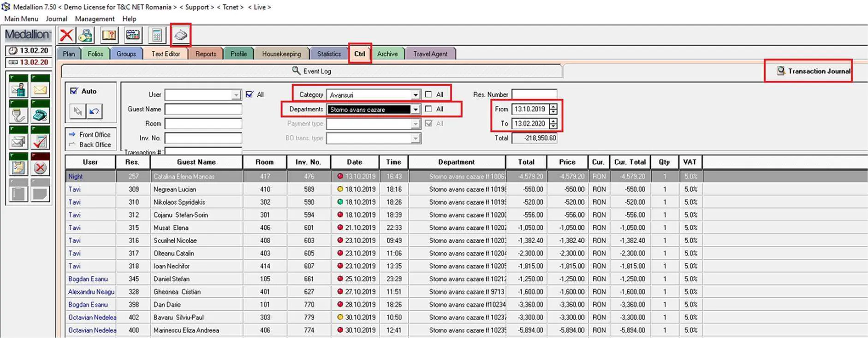Switch to the Folios tab
Viewport: 868px width, 338px height.
tap(95, 54)
